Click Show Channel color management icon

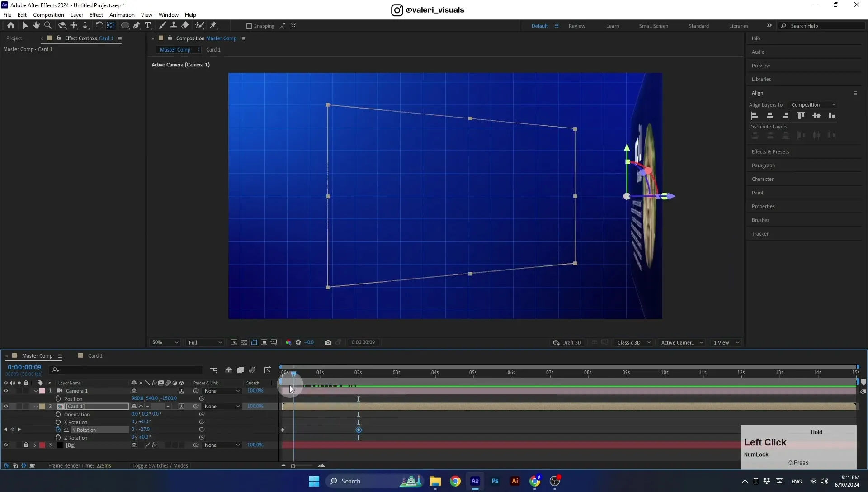(288, 342)
